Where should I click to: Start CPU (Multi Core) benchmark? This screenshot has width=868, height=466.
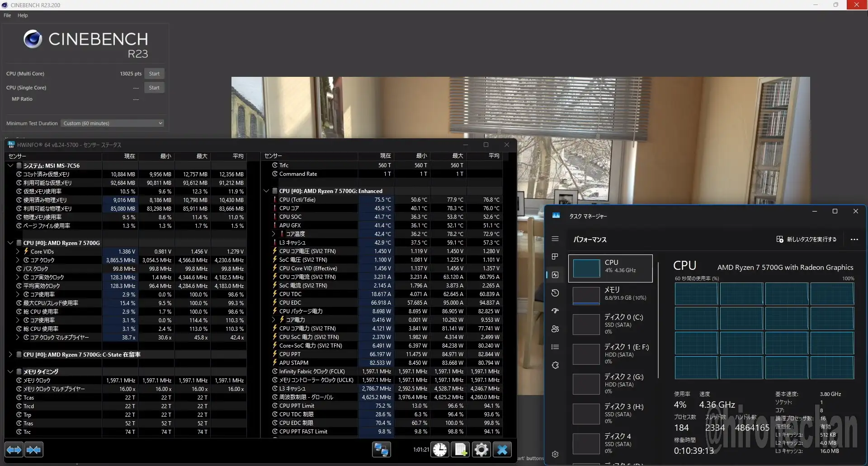click(154, 74)
